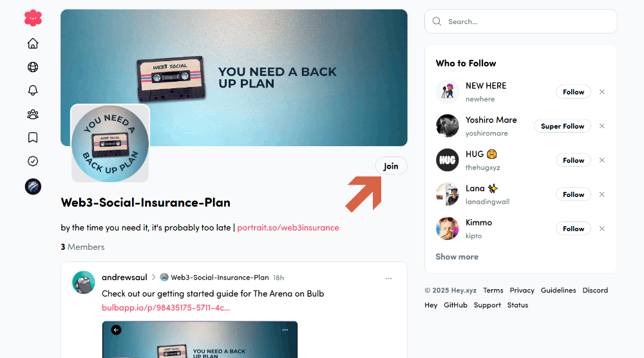Open the Guidelines footer link
The width and height of the screenshot is (644, 358).
[x=558, y=290]
